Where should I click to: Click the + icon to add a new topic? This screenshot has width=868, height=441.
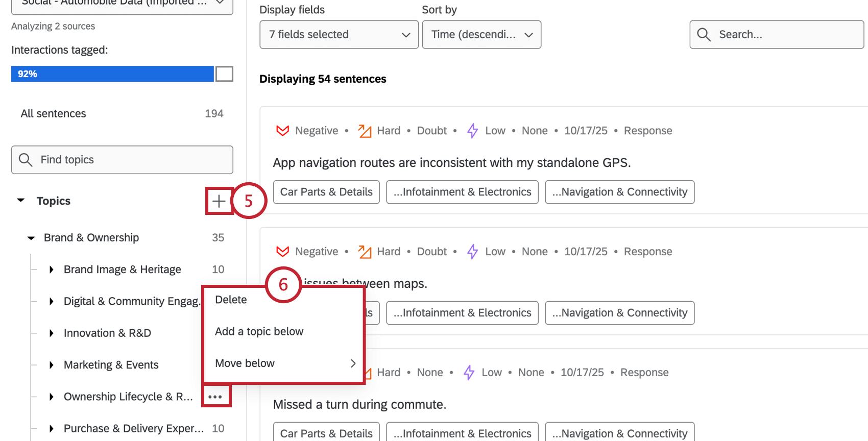tap(219, 201)
